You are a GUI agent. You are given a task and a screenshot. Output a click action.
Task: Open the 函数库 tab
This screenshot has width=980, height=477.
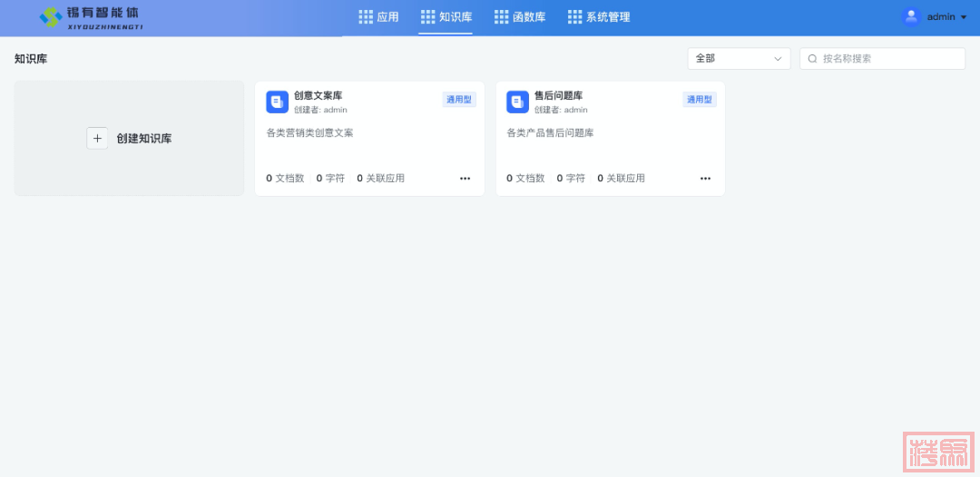[528, 17]
